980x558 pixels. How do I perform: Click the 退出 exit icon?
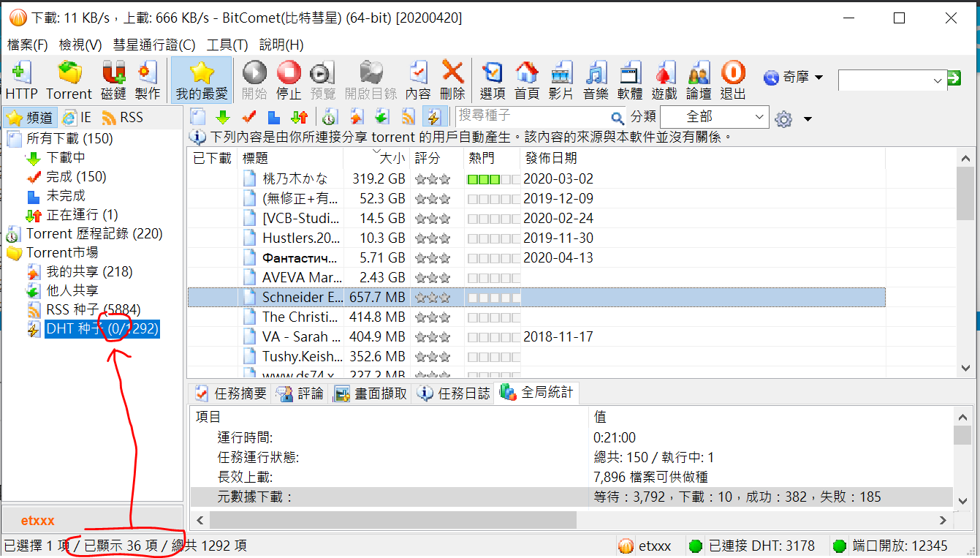733,80
